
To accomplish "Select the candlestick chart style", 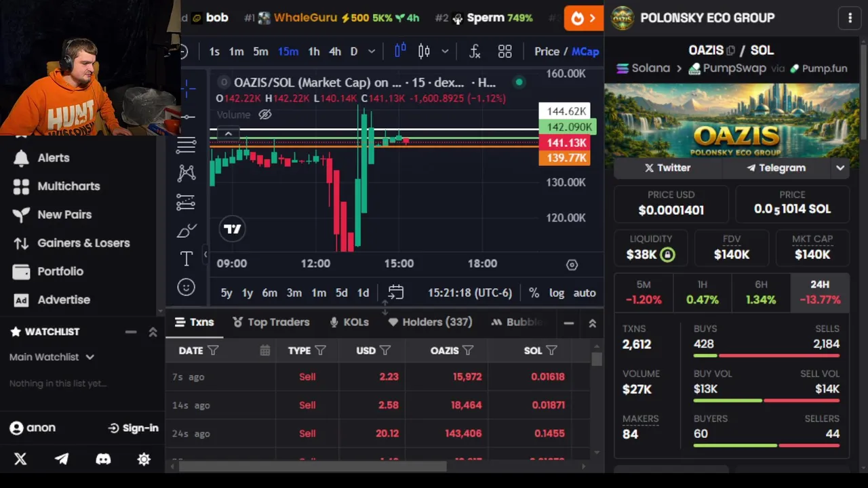I will (x=424, y=52).
